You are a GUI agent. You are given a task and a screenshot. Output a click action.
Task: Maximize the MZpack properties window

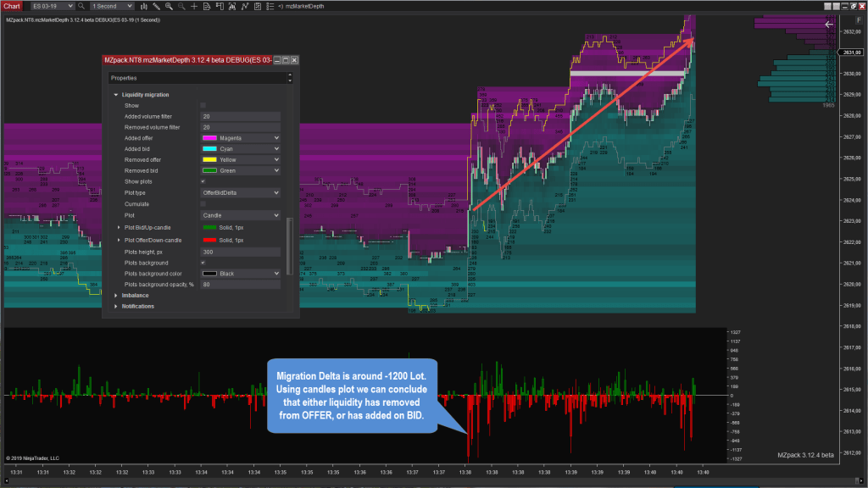coord(286,60)
